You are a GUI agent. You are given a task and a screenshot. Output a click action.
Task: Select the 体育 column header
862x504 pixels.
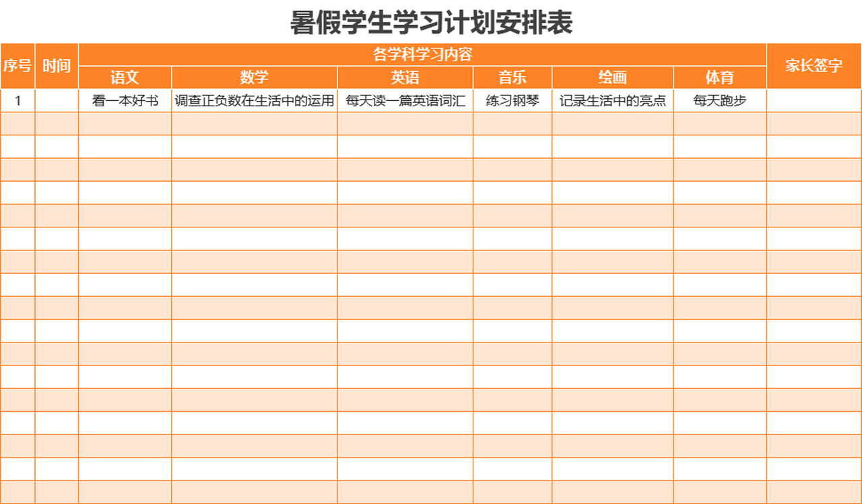pyautogui.click(x=720, y=77)
